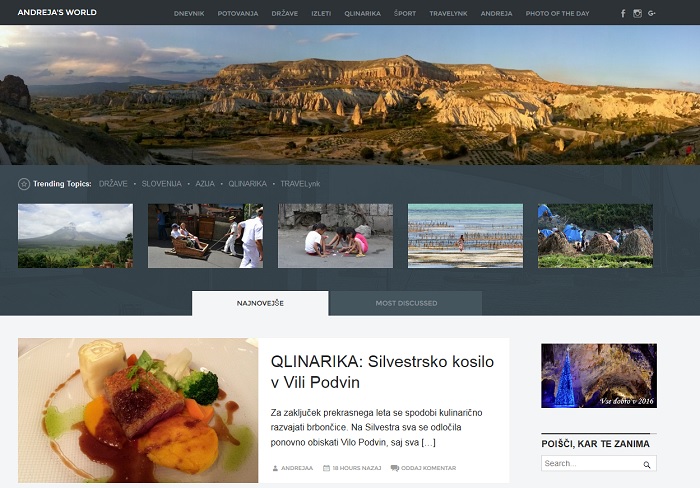Click the ANDREJA'S WORLD site logo
The width and height of the screenshot is (700, 488).
pos(57,12)
